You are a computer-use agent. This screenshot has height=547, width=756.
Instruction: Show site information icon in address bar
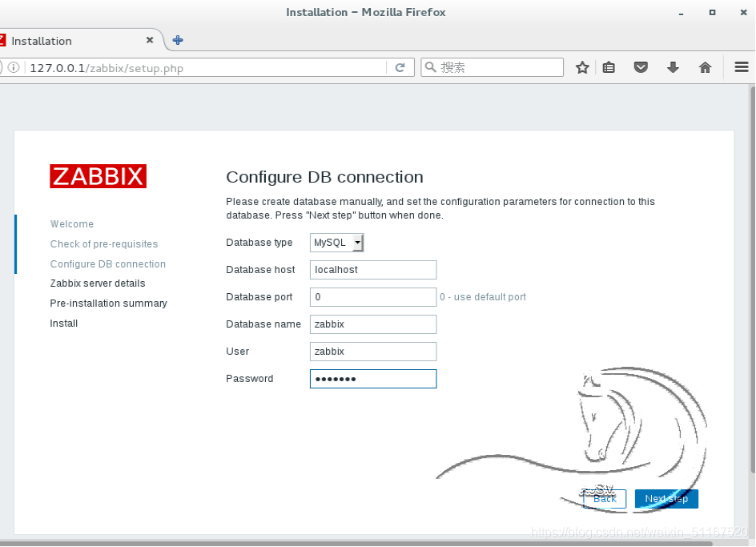click(x=14, y=67)
